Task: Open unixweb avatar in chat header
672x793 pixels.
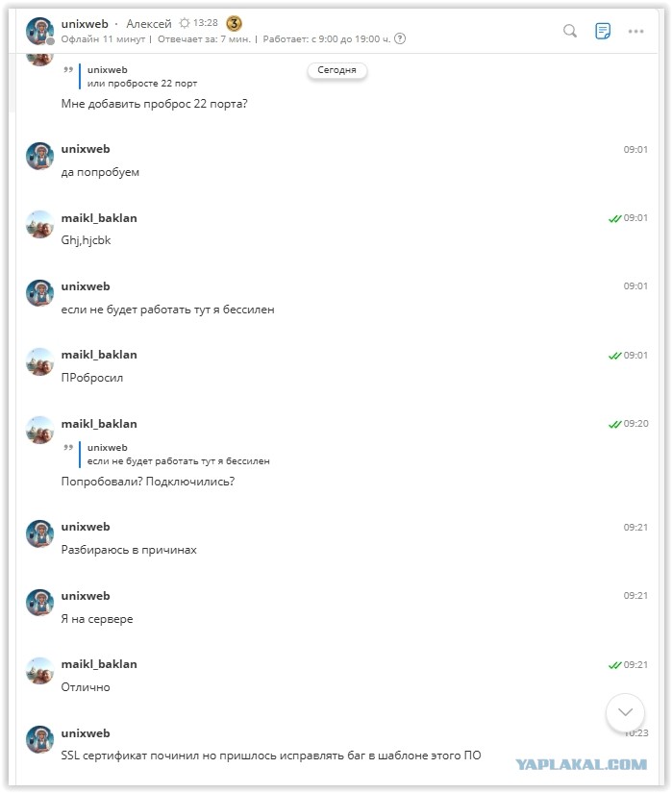Action: point(40,31)
